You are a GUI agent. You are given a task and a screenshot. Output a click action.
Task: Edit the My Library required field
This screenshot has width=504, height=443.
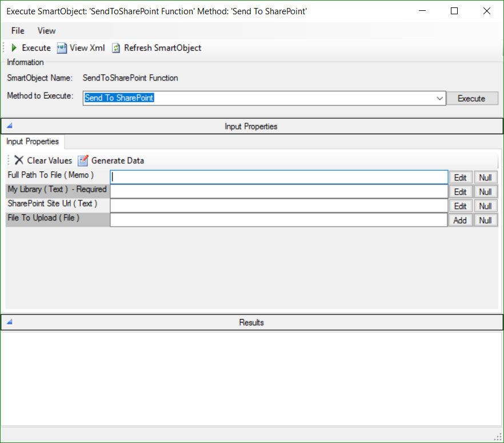pos(461,191)
